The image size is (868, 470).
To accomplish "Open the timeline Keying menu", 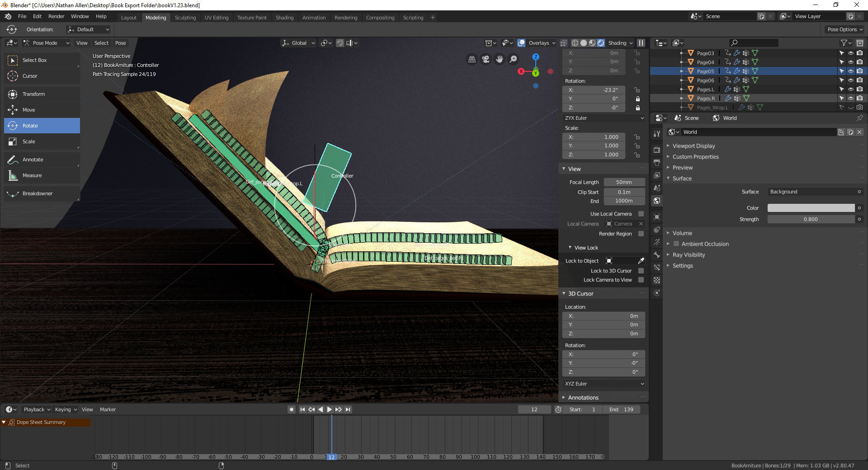I will (66, 409).
